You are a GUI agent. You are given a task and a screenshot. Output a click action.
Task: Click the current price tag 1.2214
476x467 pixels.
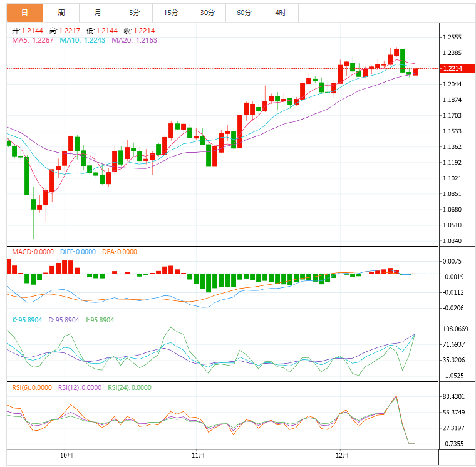coord(452,68)
